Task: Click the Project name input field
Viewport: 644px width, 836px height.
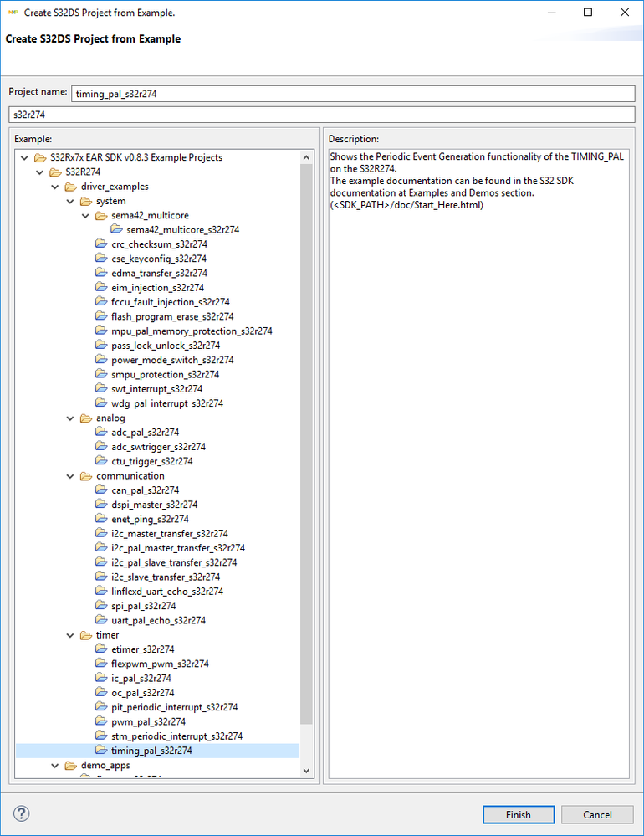Action: pos(353,93)
